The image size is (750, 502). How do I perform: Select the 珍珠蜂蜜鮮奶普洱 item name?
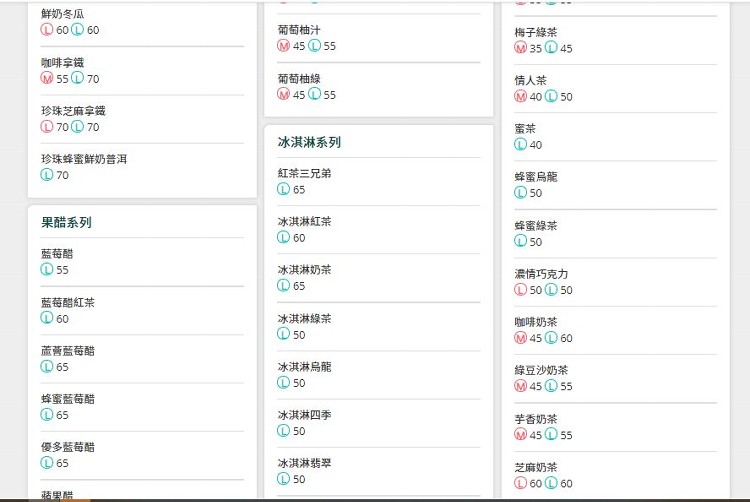pos(84,159)
